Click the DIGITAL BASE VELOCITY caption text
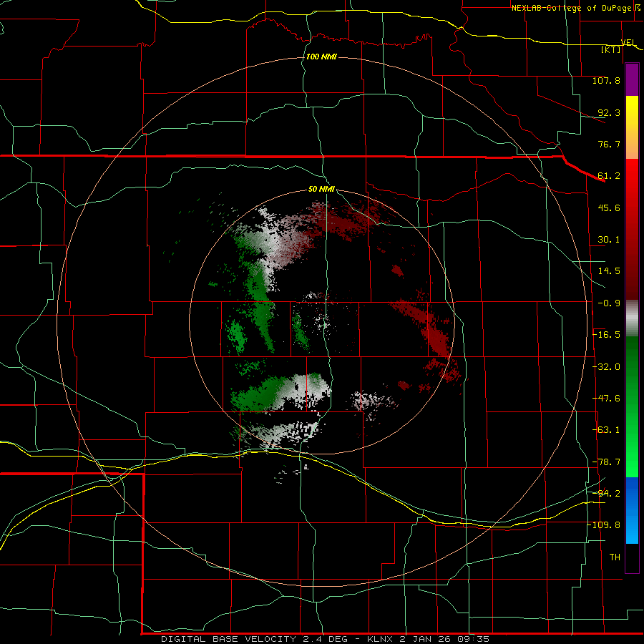 228,639
